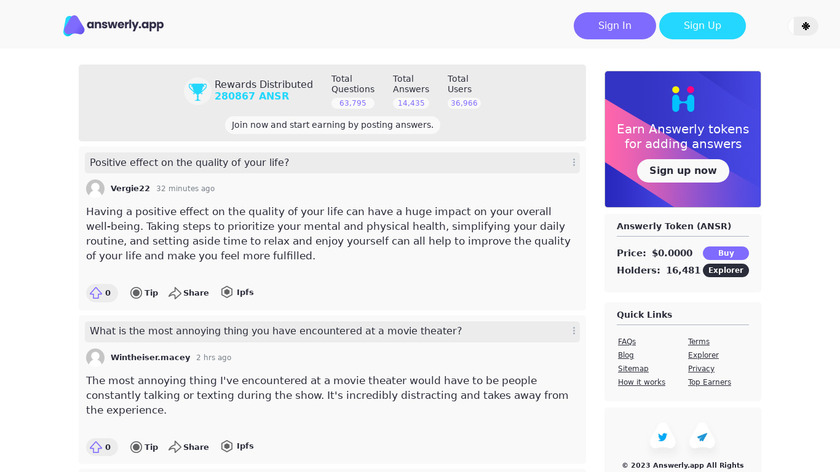Image resolution: width=840 pixels, height=472 pixels.
Task: Toggle the dark mode theme switch
Action: tap(805, 26)
